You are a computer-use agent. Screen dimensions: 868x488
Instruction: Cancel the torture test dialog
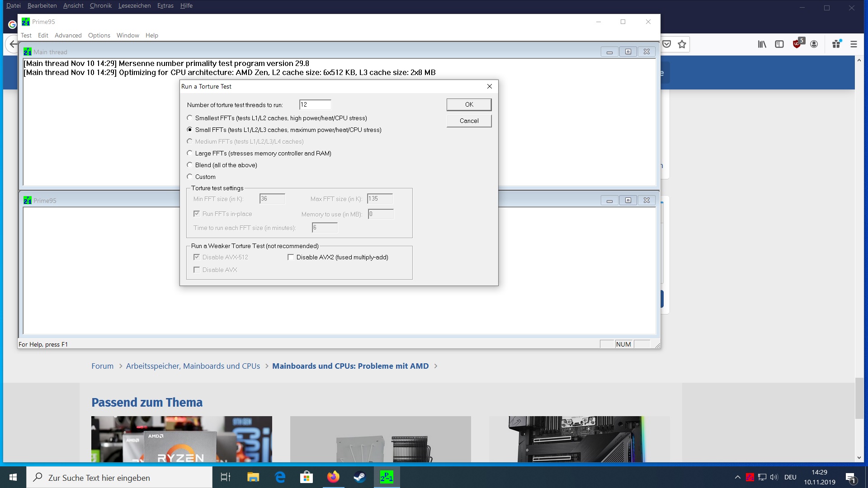pyautogui.click(x=469, y=121)
